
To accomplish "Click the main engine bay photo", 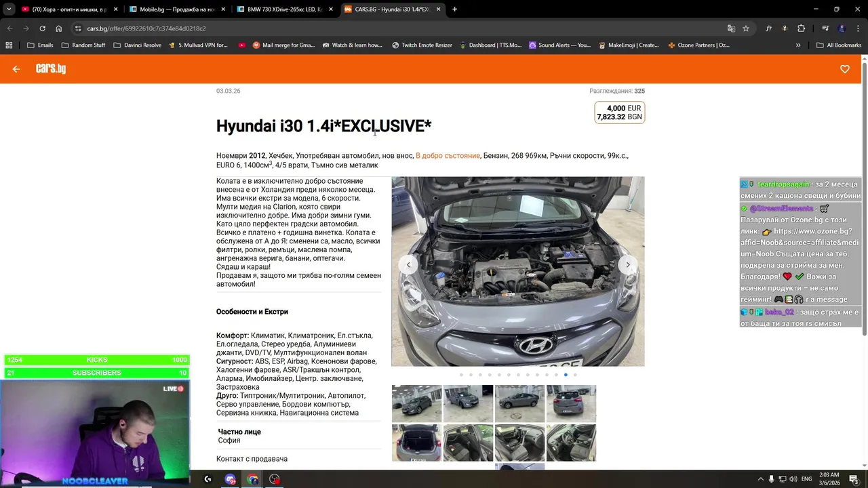I will click(x=518, y=271).
